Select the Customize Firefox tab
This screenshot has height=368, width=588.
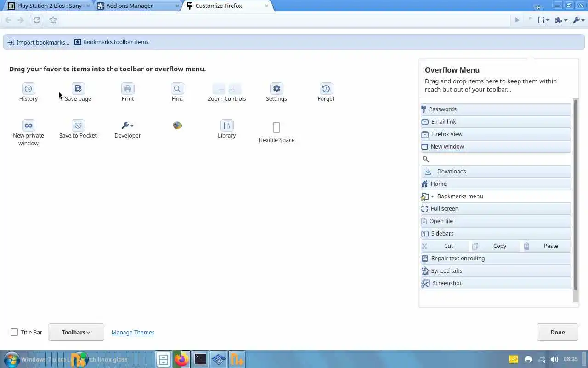tap(227, 6)
